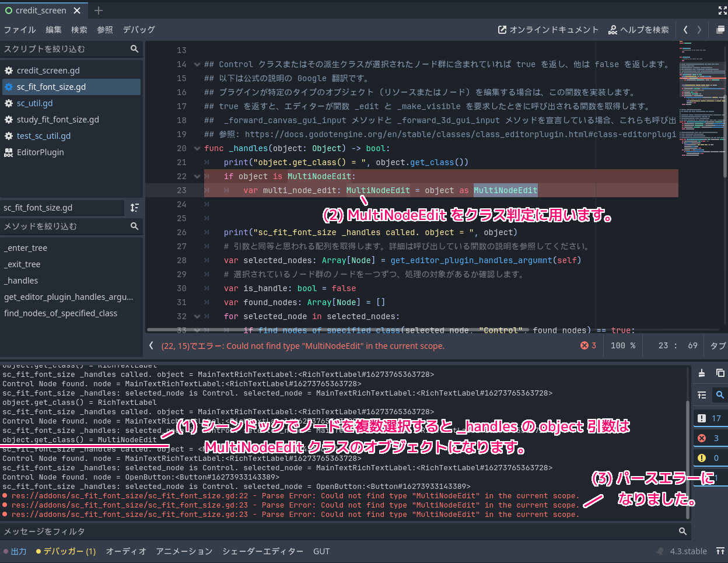Open sc_util.gd in script list
728x563 pixels.
point(71,103)
